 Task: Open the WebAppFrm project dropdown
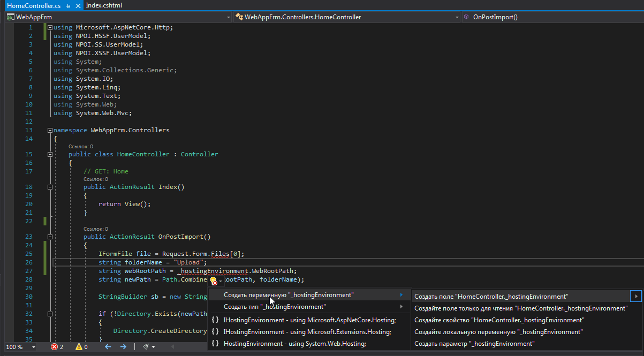coord(228,17)
